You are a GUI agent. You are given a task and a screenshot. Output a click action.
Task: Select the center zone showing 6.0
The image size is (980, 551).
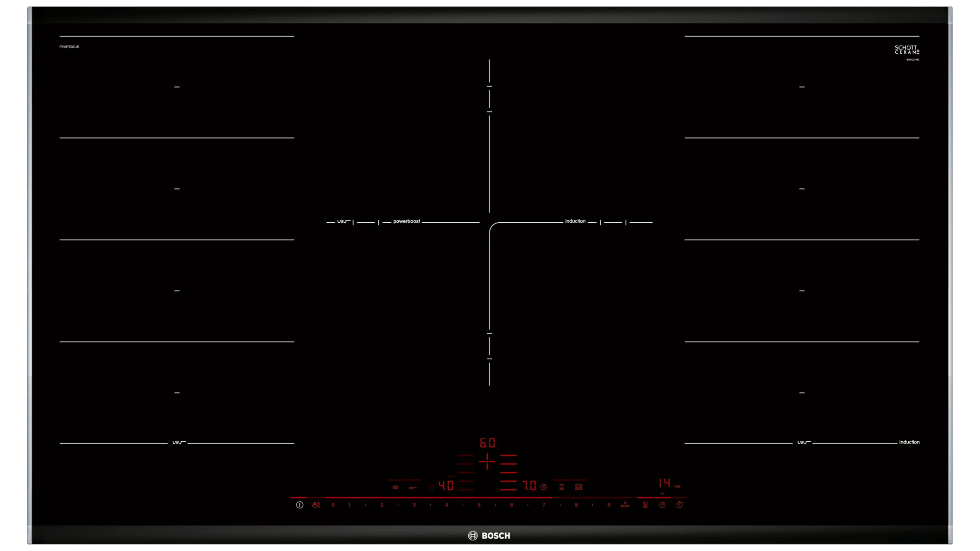coord(487,443)
